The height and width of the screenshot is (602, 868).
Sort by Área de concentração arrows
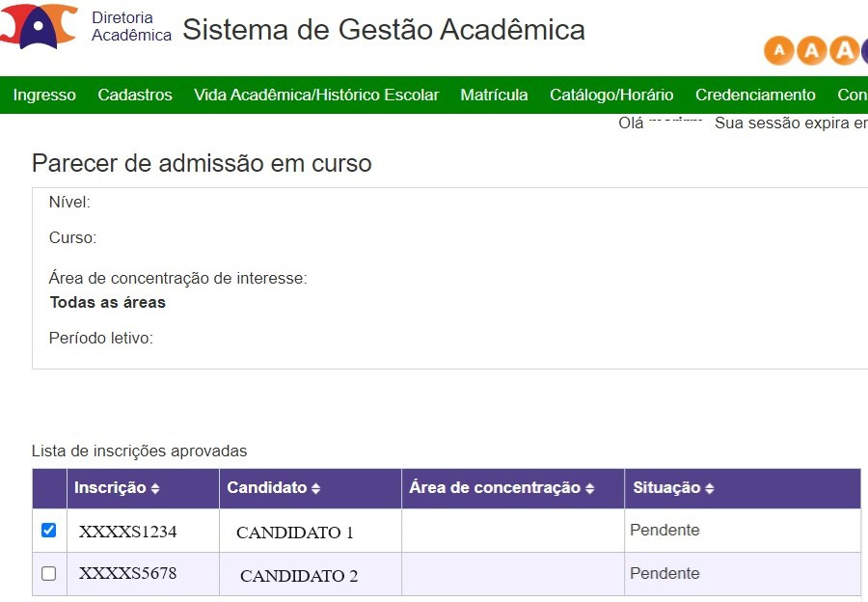click(x=589, y=488)
